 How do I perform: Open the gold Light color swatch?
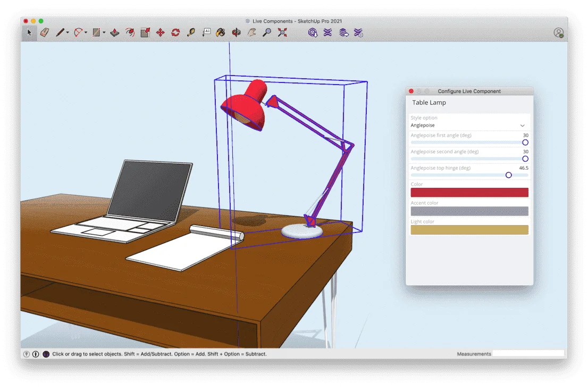pos(469,230)
